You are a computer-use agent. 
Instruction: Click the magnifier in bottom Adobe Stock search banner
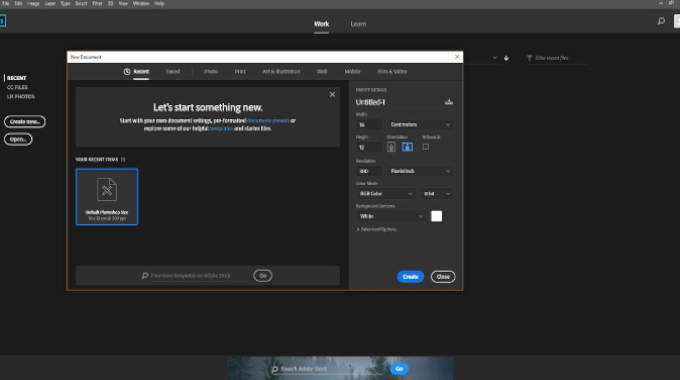click(x=275, y=369)
